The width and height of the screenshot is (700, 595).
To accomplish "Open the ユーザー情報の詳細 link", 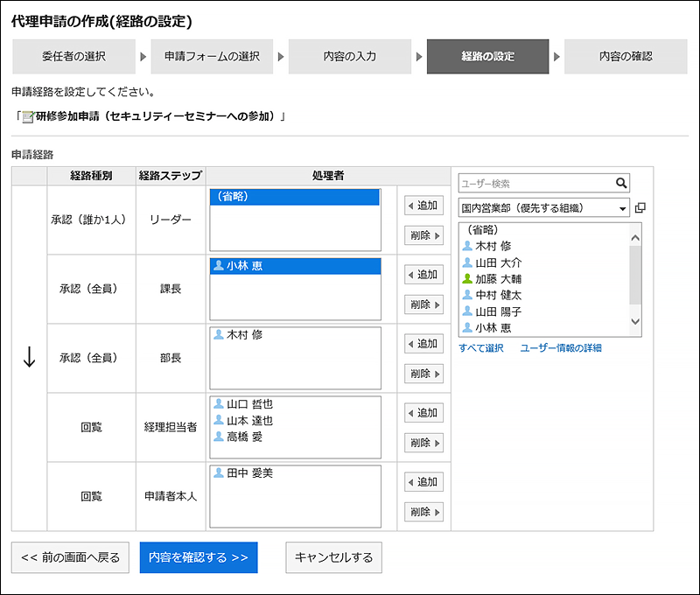I will [x=561, y=348].
